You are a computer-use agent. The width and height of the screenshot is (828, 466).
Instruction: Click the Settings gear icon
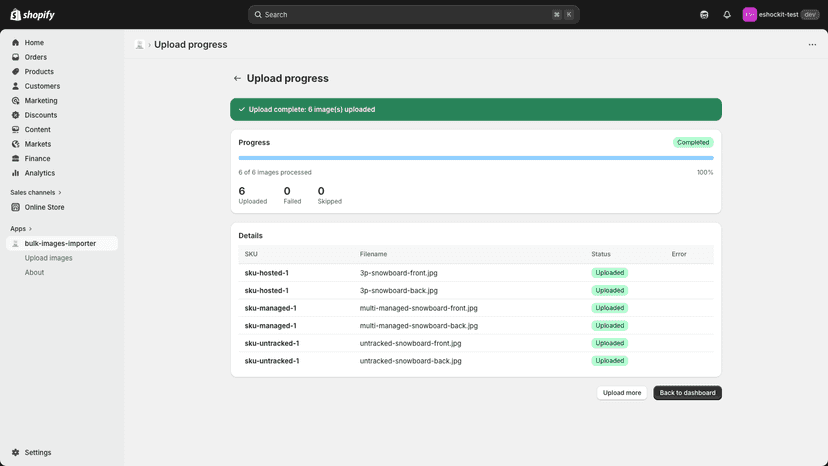click(x=15, y=452)
